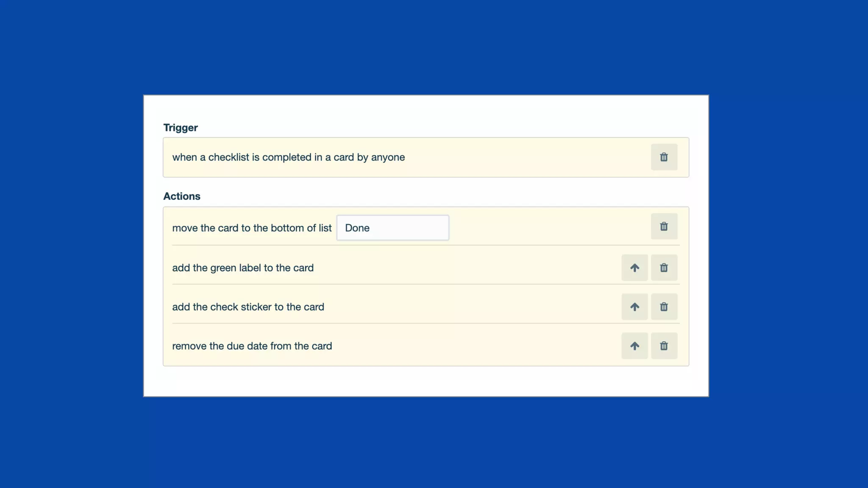Screen dimensions: 868x488
Task: Click the 'when a checklist is completed' trigger text
Action: (288, 157)
